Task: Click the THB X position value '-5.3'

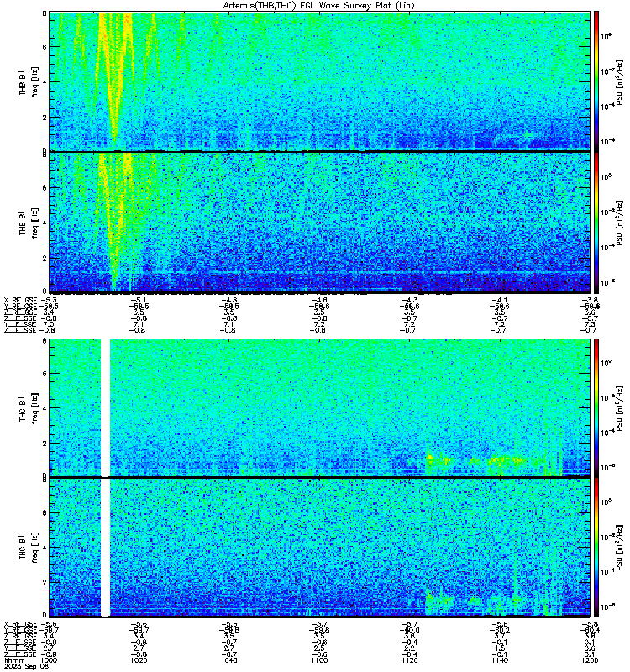Action: click(x=50, y=300)
